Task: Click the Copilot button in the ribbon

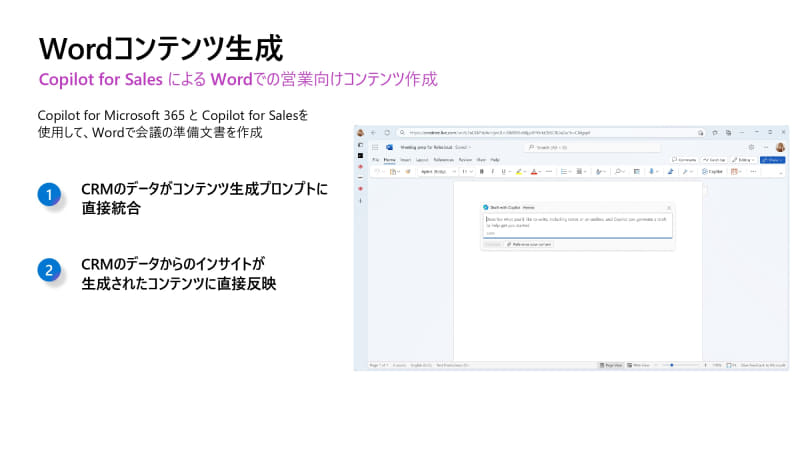Action: [x=712, y=172]
